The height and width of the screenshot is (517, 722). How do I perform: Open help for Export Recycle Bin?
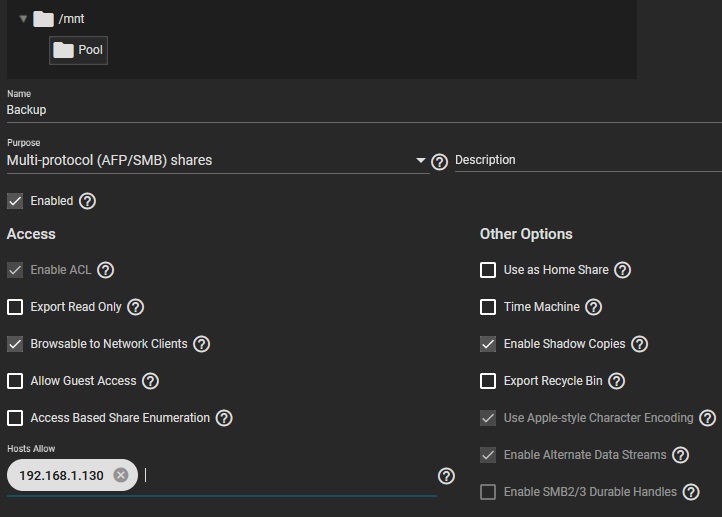tap(616, 381)
